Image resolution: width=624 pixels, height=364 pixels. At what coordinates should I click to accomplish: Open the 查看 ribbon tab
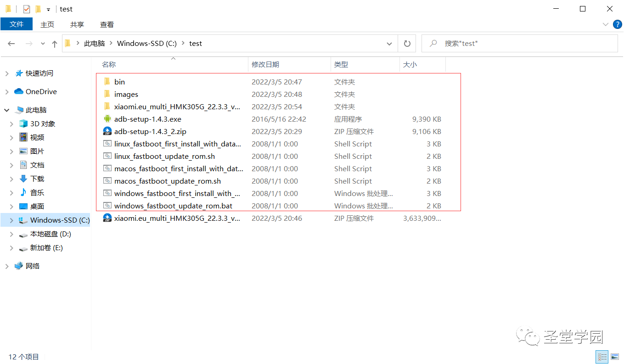coord(107,24)
